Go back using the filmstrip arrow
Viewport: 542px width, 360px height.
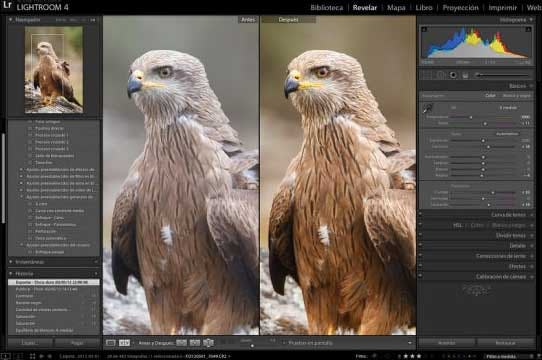(x=41, y=356)
